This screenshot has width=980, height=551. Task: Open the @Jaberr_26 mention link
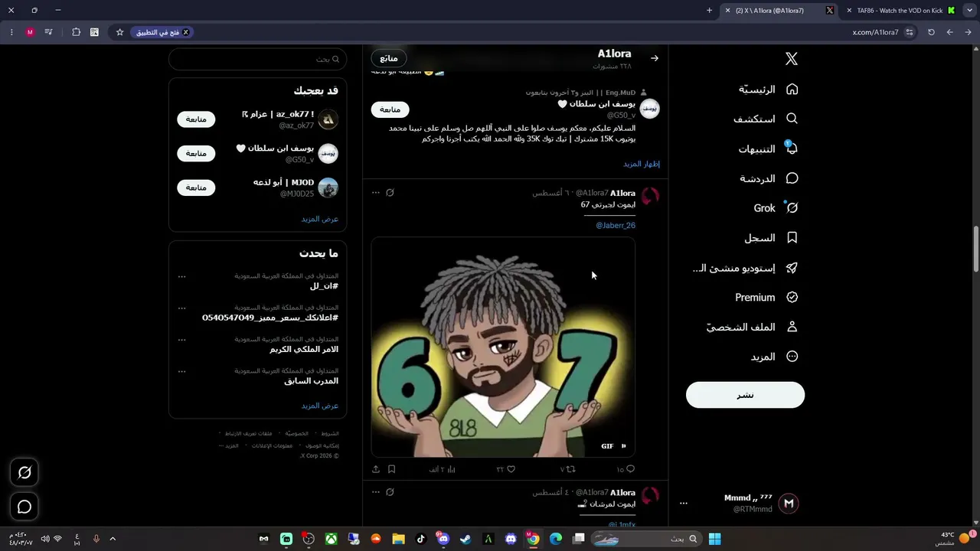click(x=616, y=226)
